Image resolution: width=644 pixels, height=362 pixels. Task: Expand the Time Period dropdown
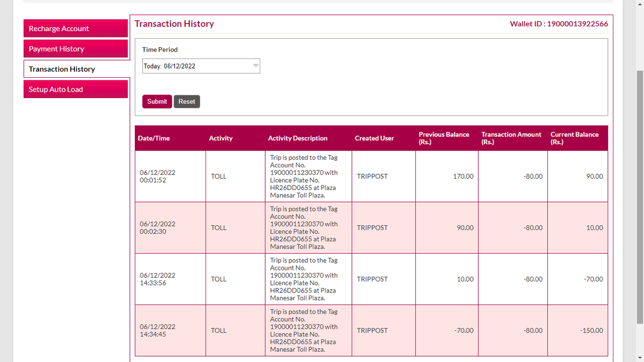point(201,66)
